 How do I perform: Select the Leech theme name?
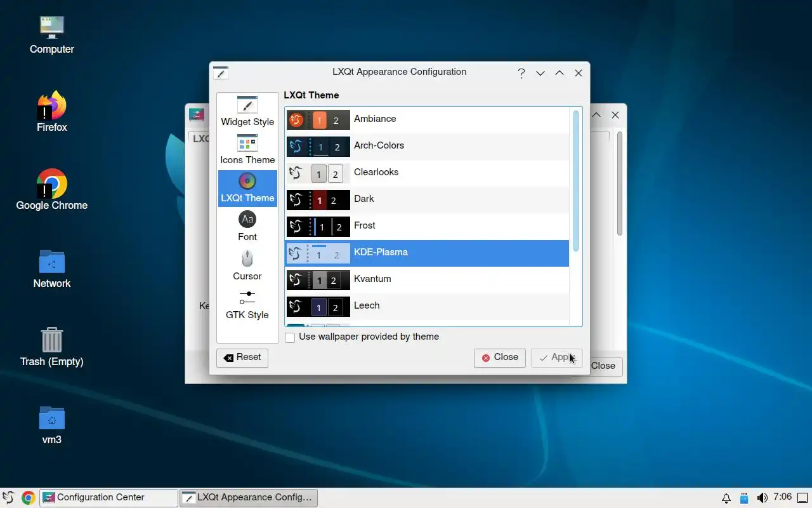click(367, 305)
